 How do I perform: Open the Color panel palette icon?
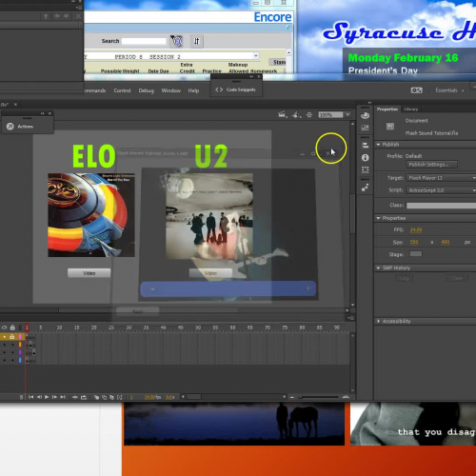pyautogui.click(x=366, y=115)
